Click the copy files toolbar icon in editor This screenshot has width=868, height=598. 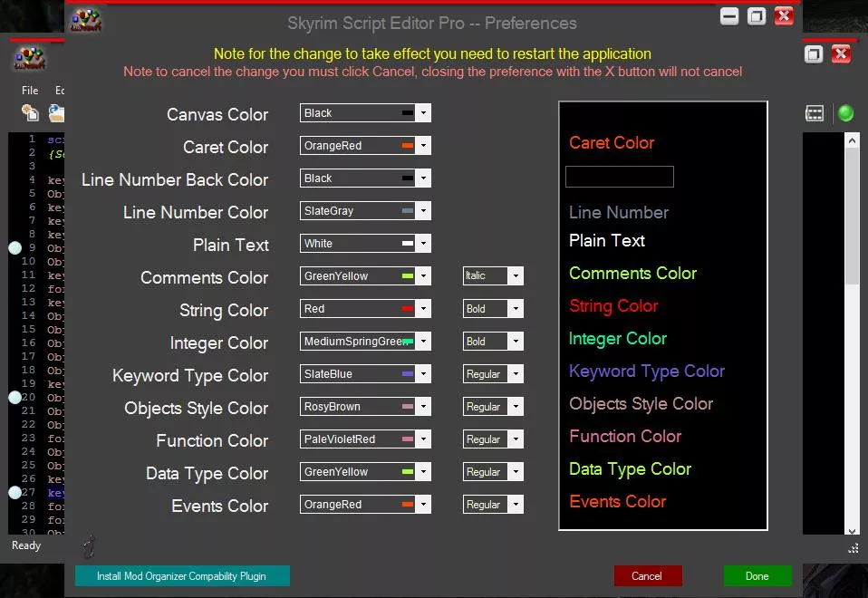point(30,112)
